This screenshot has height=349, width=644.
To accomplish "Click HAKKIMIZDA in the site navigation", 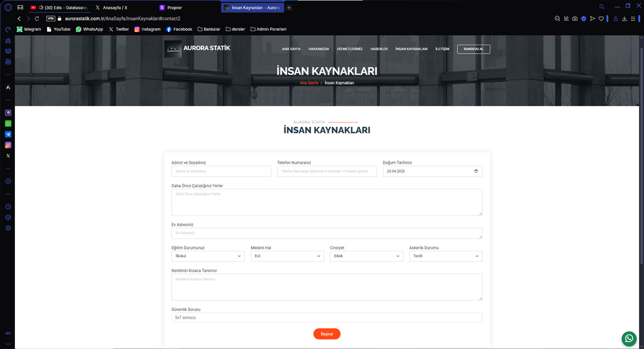I will click(x=318, y=49).
